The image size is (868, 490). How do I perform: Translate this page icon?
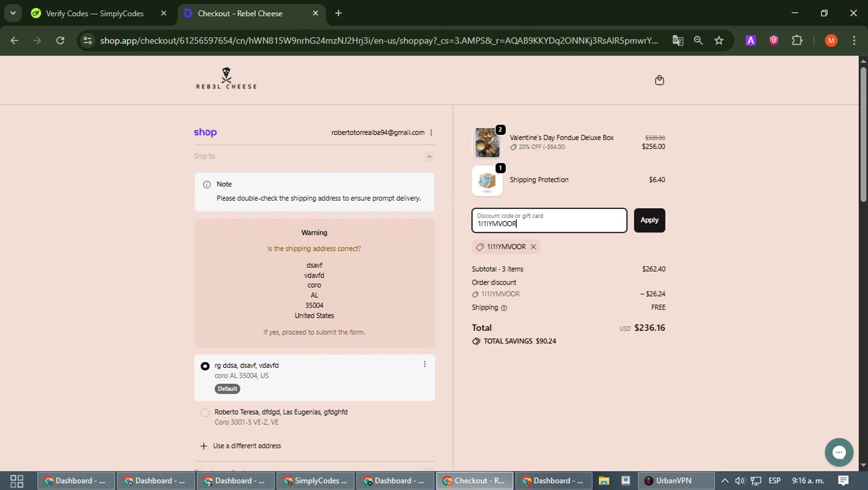pyautogui.click(x=678, y=40)
